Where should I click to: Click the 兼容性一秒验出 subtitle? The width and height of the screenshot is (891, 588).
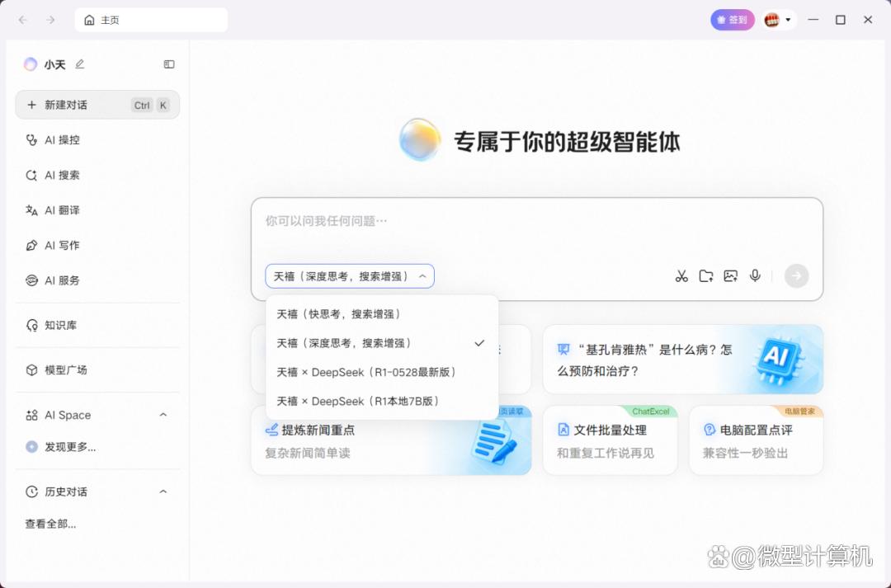[746, 453]
